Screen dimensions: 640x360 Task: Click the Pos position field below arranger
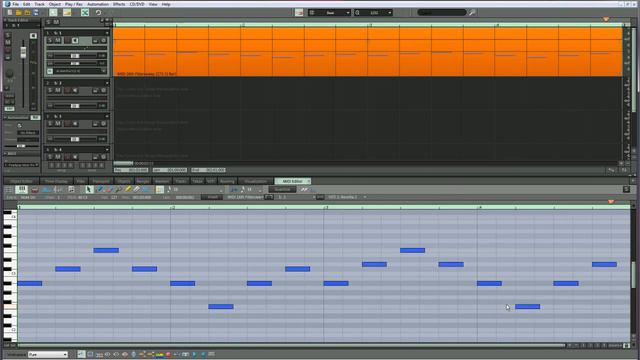coord(131,170)
